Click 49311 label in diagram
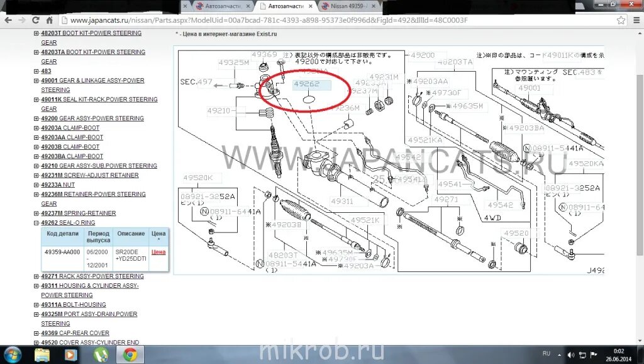Image resolution: width=644 pixels, height=364 pixels. point(342,201)
